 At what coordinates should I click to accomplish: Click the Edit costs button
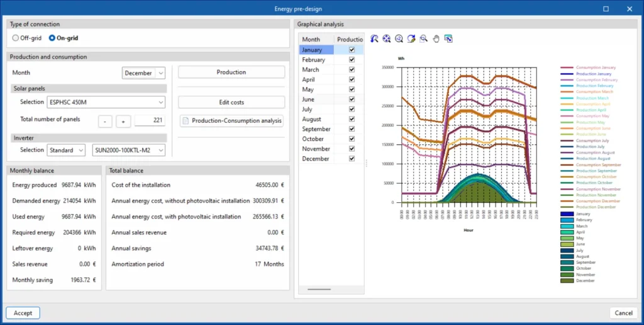point(231,102)
